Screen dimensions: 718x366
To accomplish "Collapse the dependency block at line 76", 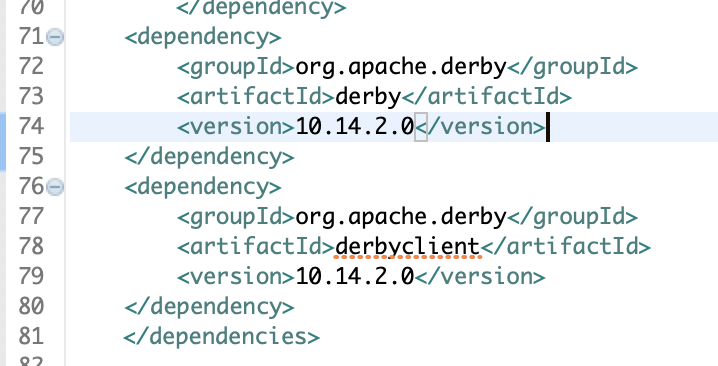I will click(x=55, y=187).
